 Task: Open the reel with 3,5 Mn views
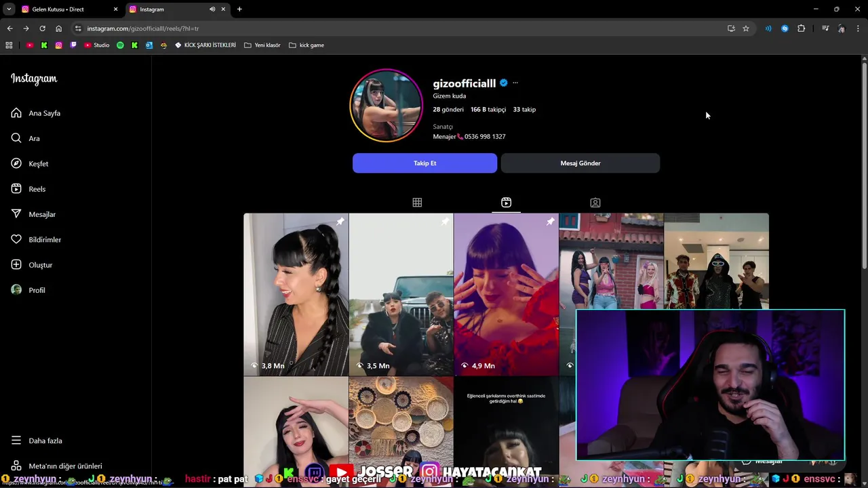[401, 295]
